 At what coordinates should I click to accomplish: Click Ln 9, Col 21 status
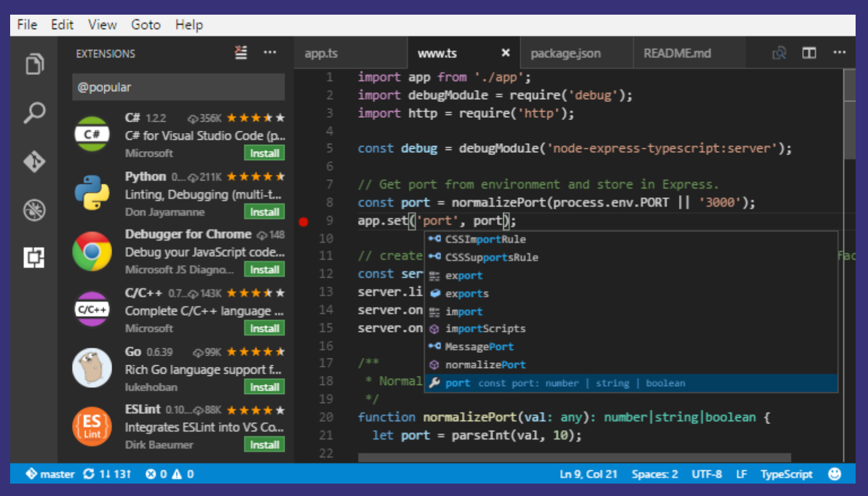pos(588,474)
